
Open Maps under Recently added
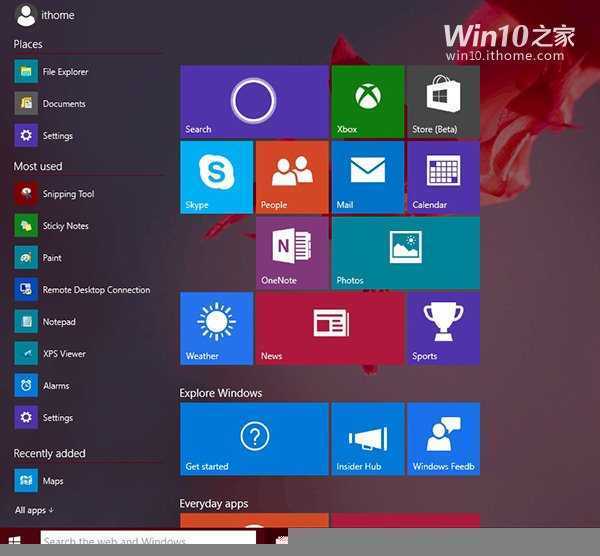pos(39,481)
